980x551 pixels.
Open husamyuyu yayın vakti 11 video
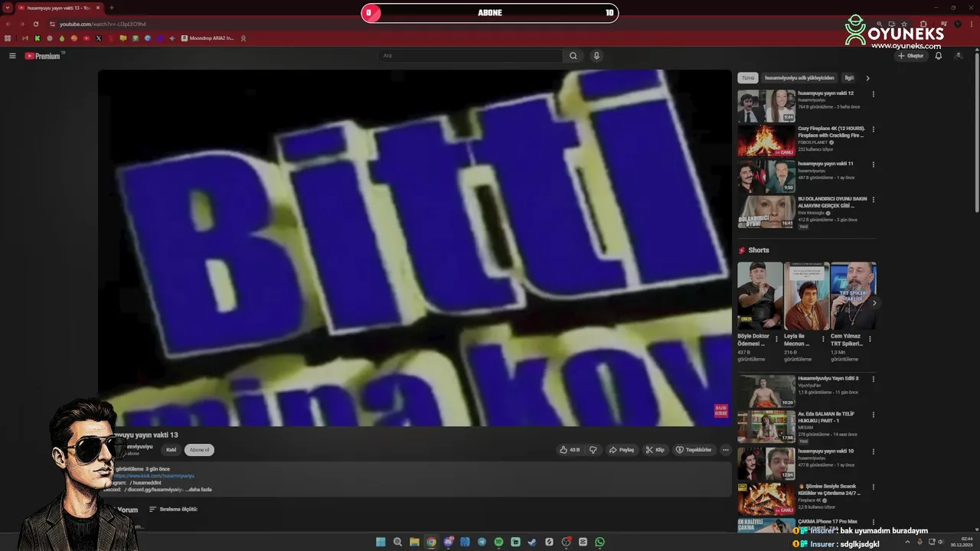[x=766, y=177]
